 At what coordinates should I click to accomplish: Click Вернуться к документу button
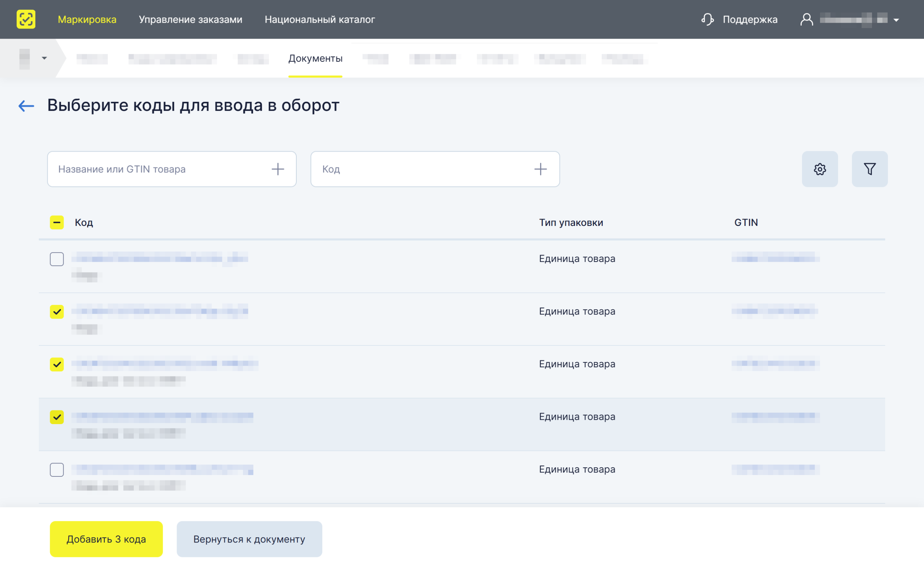(x=249, y=539)
